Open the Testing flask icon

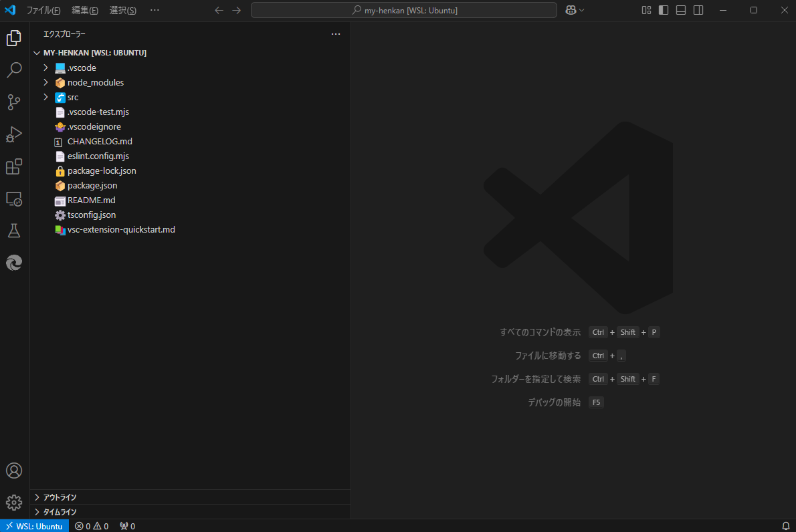[x=14, y=231]
